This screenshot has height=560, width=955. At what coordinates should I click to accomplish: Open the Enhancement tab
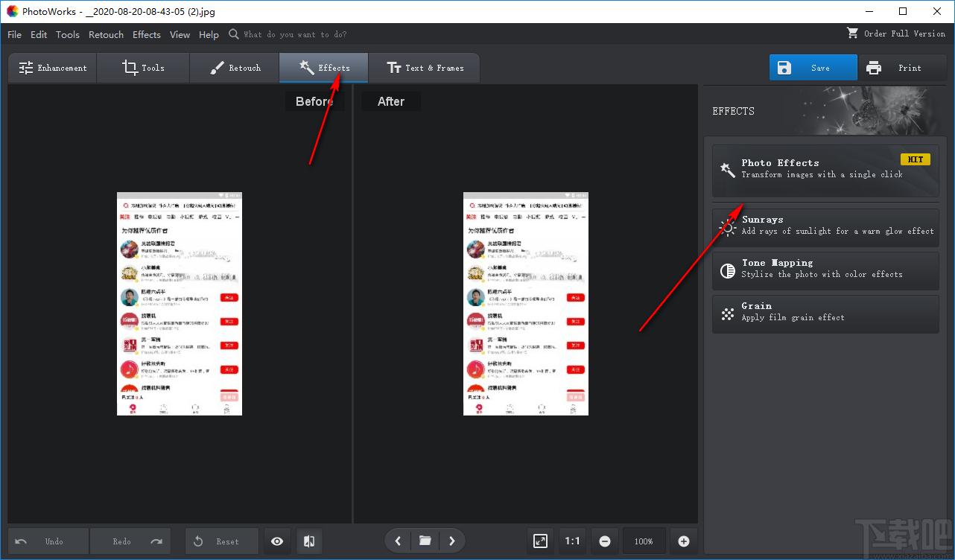click(x=53, y=68)
